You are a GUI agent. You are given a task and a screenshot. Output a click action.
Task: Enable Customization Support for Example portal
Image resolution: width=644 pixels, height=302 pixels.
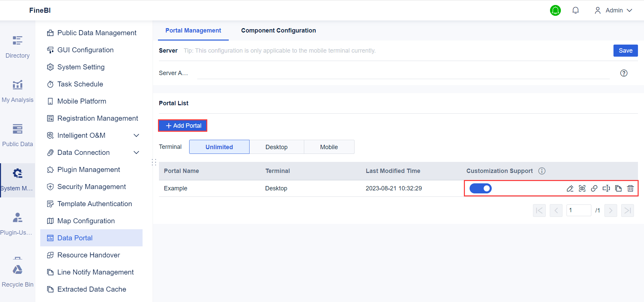point(481,188)
